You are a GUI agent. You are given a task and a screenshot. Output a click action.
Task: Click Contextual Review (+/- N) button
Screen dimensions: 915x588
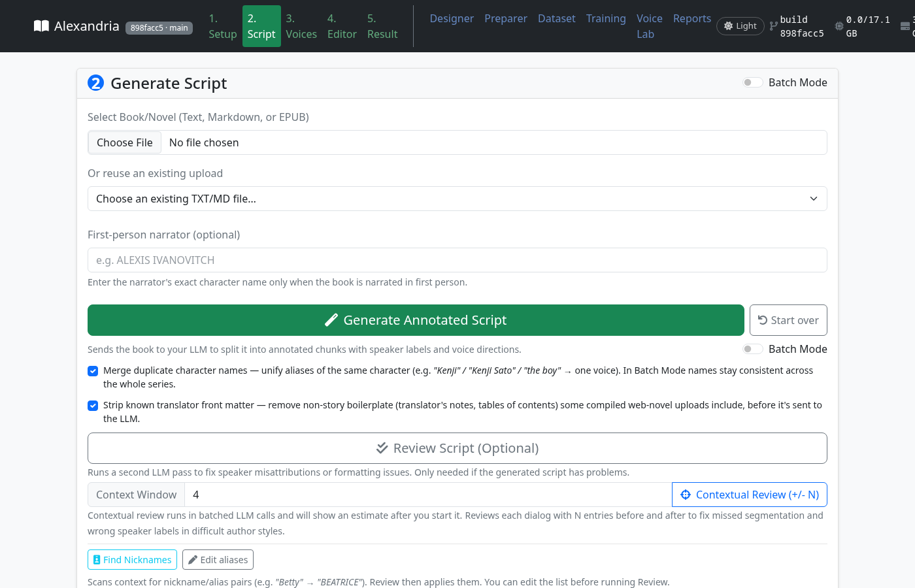750,495
